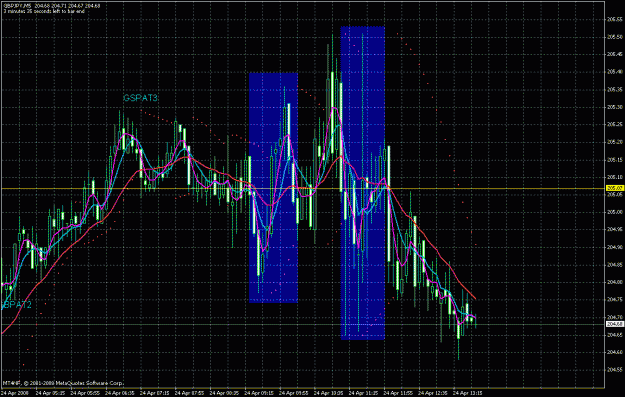Screen dimensions: 625x397
Task: Click the 205.30 price axis label
Action: click(x=614, y=107)
